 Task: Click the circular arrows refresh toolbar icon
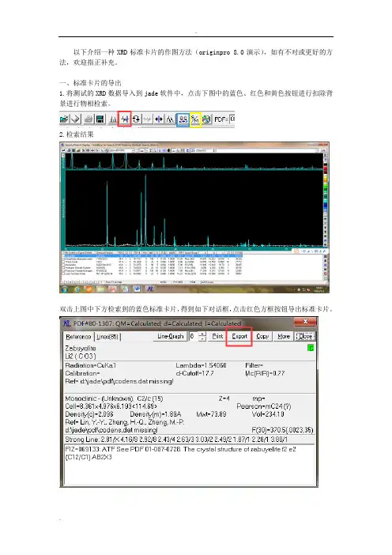(136, 119)
